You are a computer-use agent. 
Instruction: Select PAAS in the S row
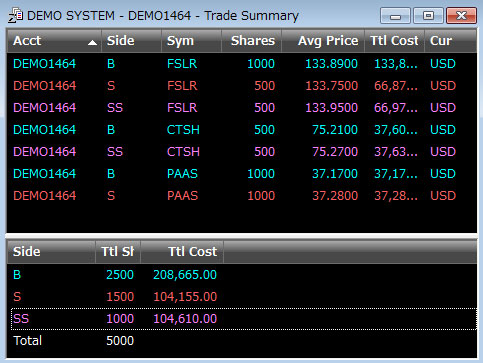coord(182,196)
